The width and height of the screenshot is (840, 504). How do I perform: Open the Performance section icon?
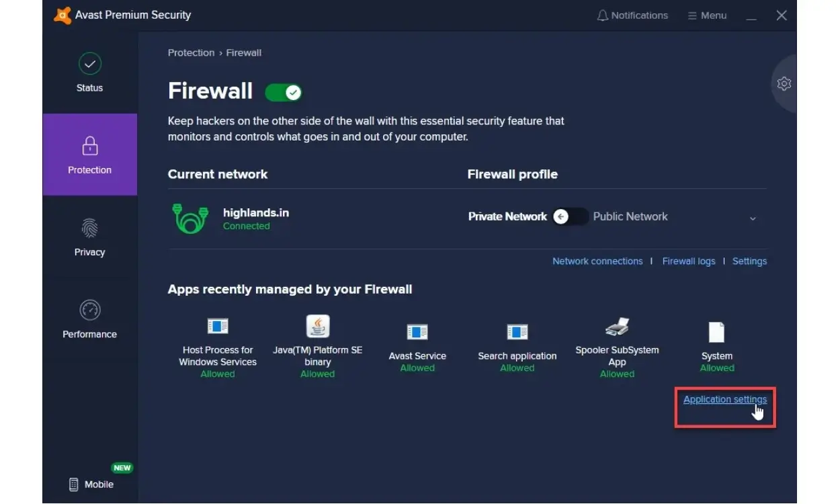pyautogui.click(x=89, y=310)
